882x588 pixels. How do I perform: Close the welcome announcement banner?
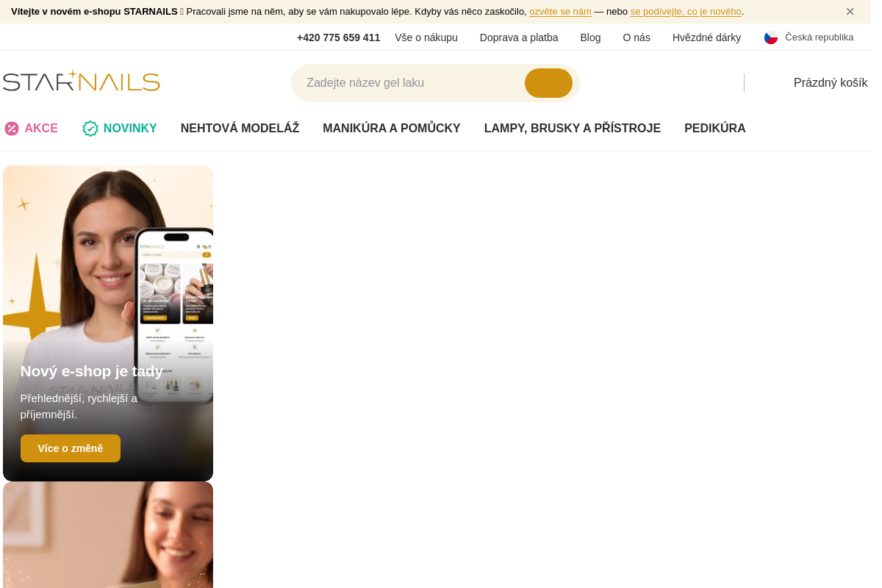click(850, 12)
